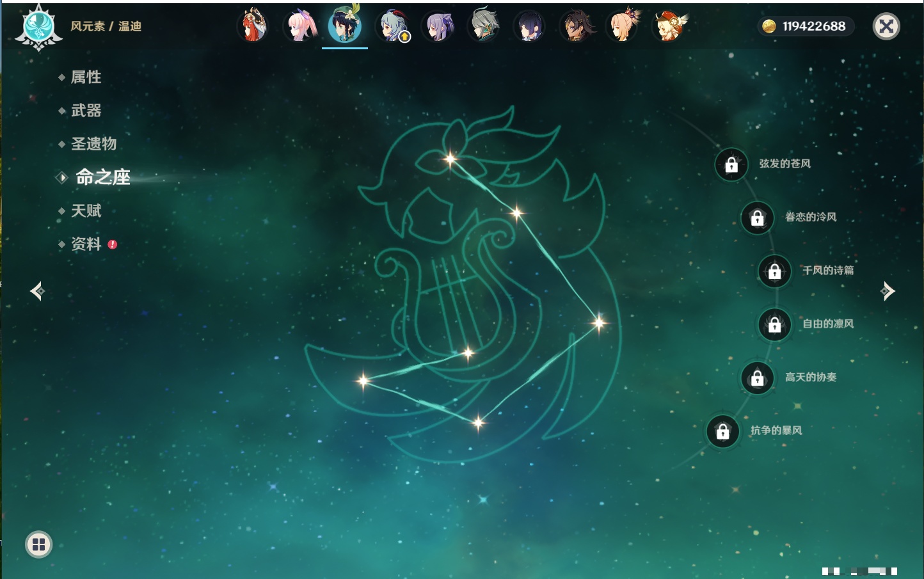Click the lock icon for 自由的凛风
Screen dimensions: 924x579
[775, 325]
